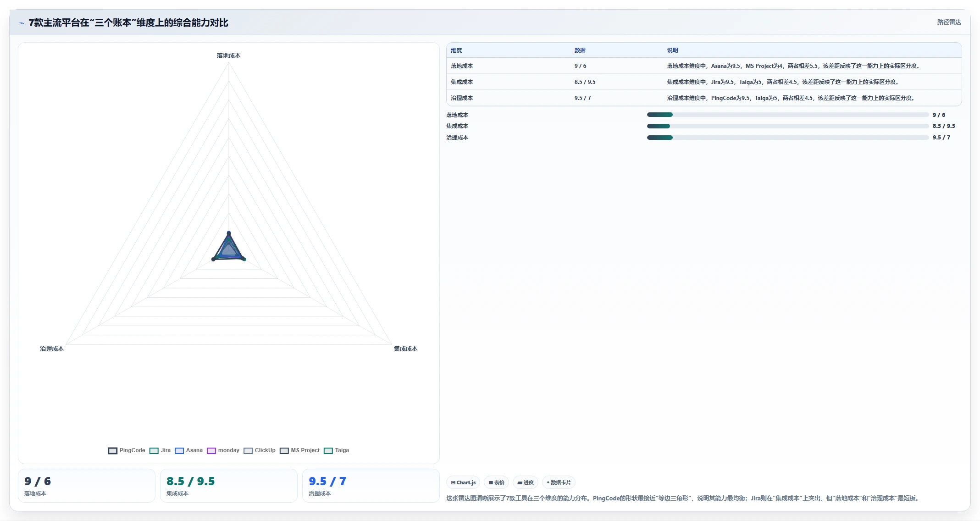Click the 治理成本 progress bar

[x=787, y=138]
